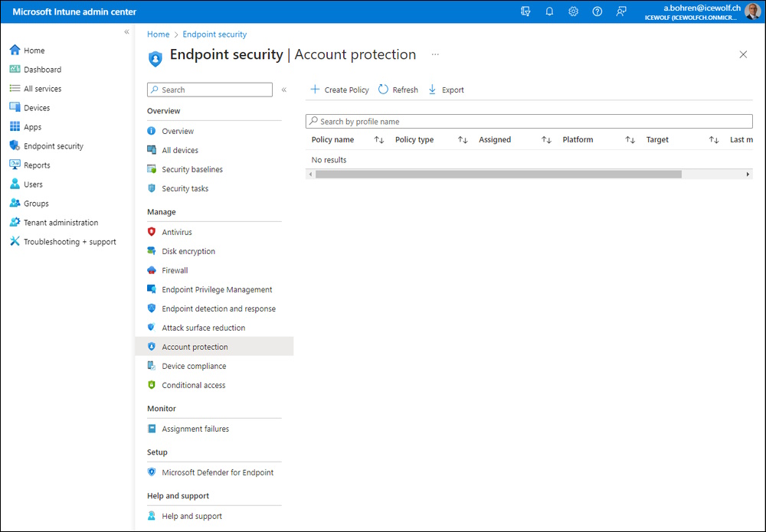Click the Firewall icon
The height and width of the screenshot is (532, 766).
point(152,270)
